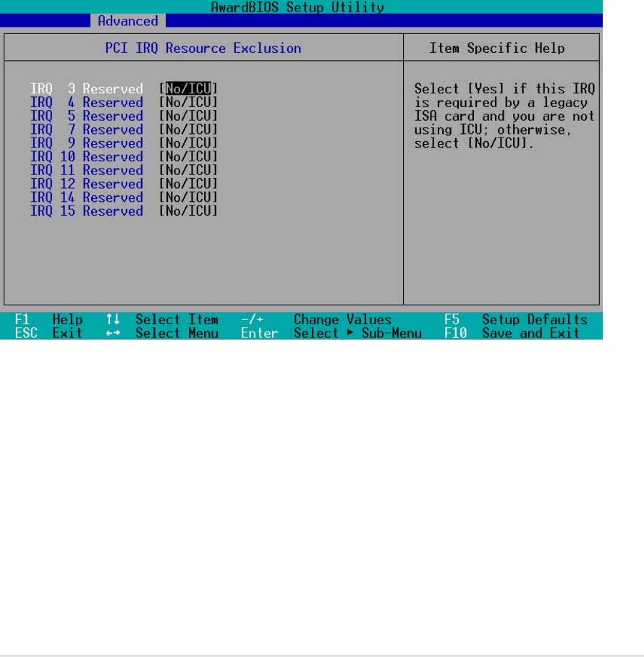Change the IRQ 7 Reserved [No/ICU] value
Viewport: 644px width, 657px height.
pyautogui.click(x=188, y=130)
